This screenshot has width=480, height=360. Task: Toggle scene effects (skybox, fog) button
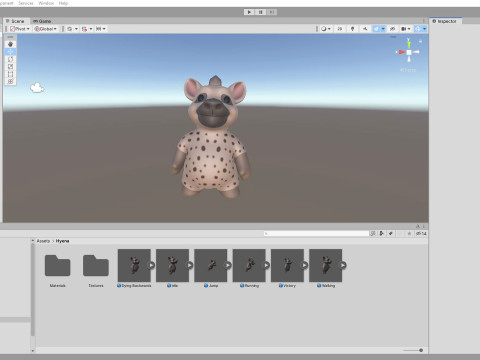[376, 29]
